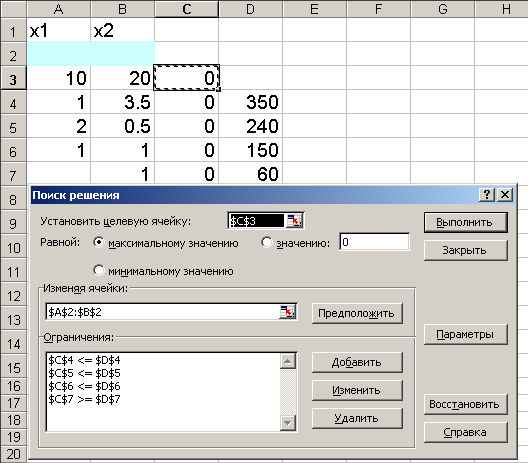Click range selector icon in changing cells field
This screenshot has width=528, height=463.
(x=287, y=312)
